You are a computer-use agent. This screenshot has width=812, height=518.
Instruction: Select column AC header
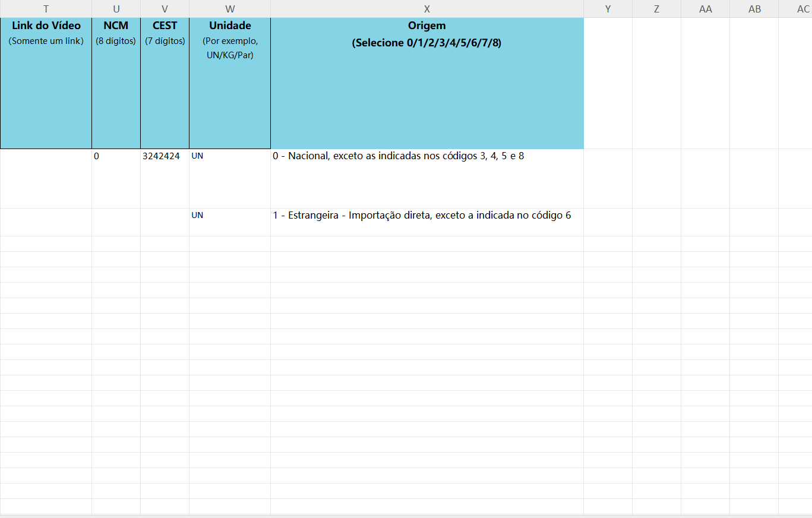[x=795, y=9]
